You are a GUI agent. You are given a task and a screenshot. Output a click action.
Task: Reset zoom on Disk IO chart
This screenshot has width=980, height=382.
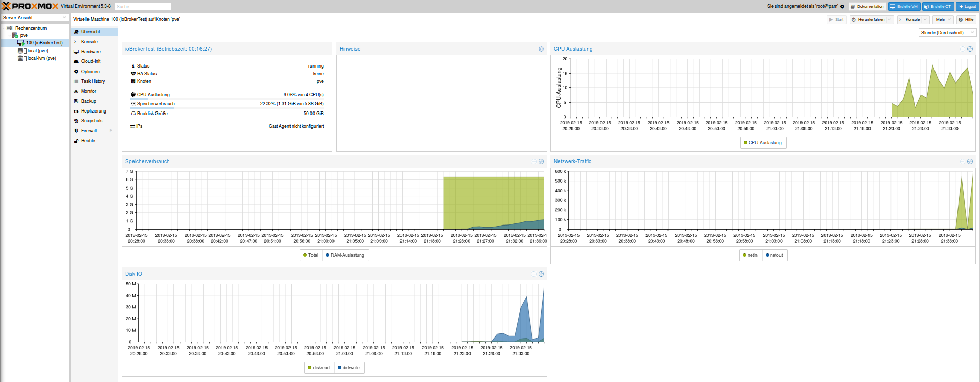point(541,274)
